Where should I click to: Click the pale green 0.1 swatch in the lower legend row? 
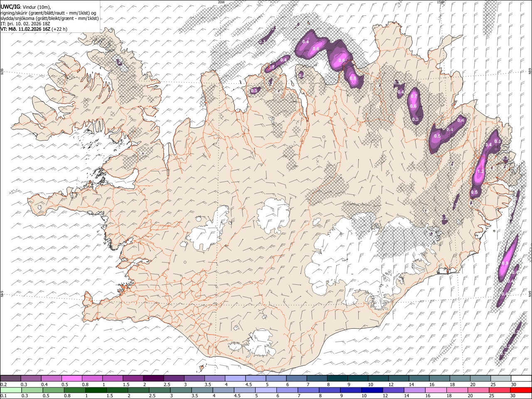tap(11, 390)
